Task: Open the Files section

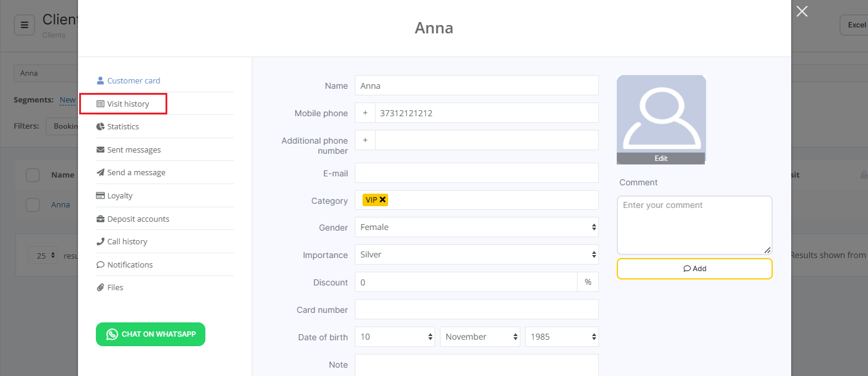Action: point(115,287)
